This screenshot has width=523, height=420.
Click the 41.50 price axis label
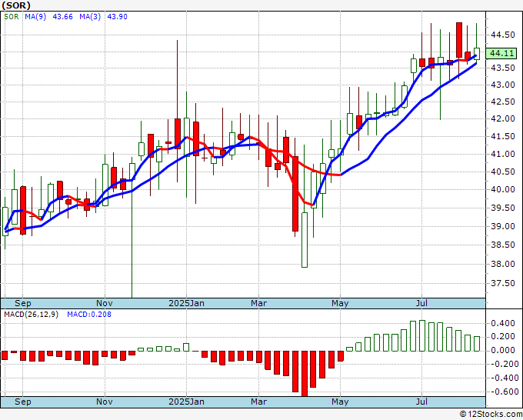point(503,136)
